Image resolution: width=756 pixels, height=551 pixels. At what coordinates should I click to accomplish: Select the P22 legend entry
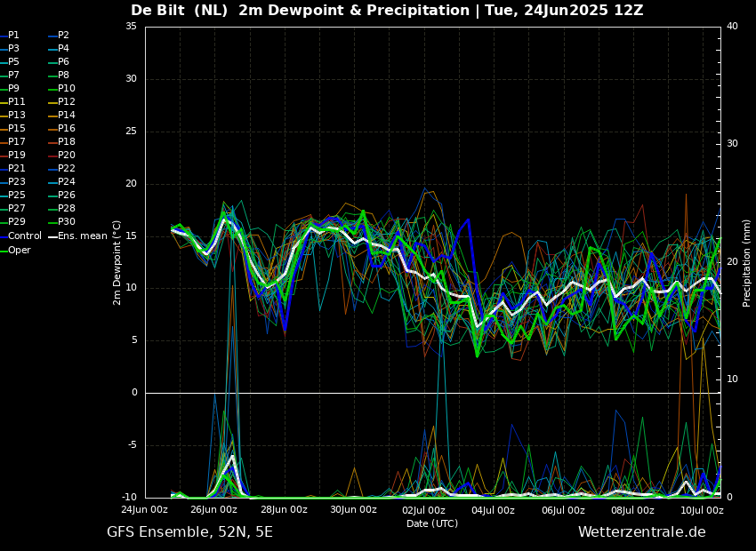click(x=67, y=169)
